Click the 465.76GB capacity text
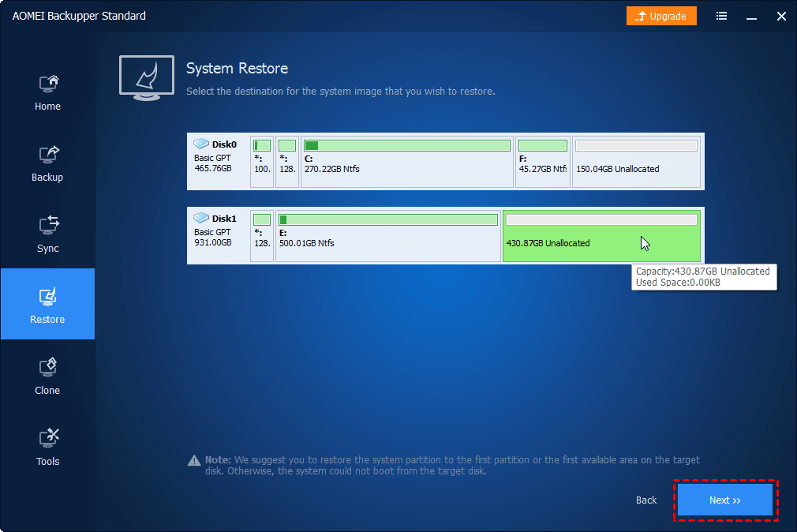Viewport: 797px width, 532px height. [x=213, y=168]
